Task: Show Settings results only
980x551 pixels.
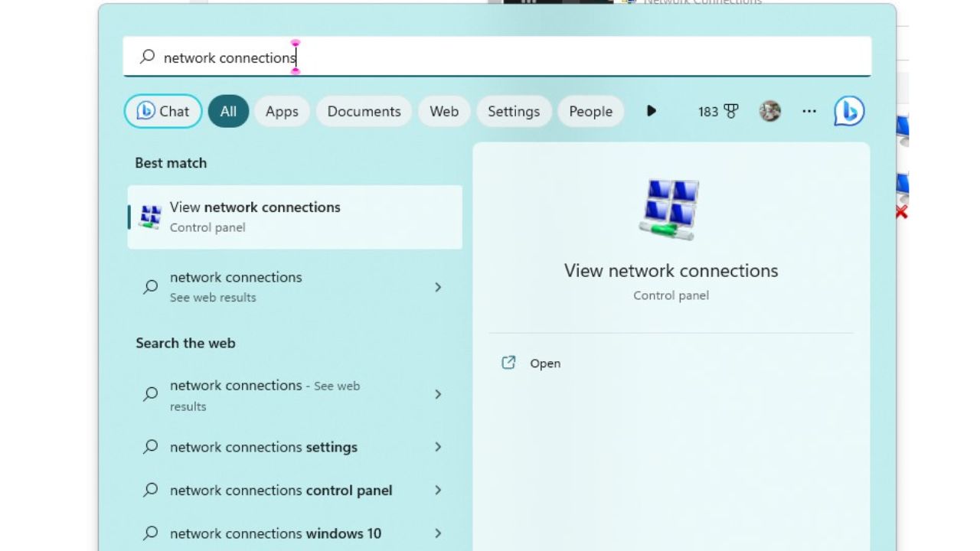Action: [x=513, y=111]
